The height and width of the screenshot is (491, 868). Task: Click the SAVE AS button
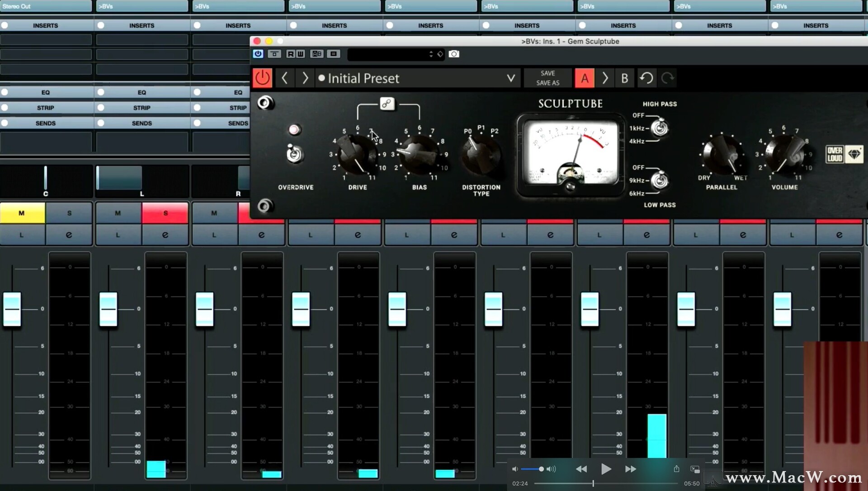click(x=547, y=83)
